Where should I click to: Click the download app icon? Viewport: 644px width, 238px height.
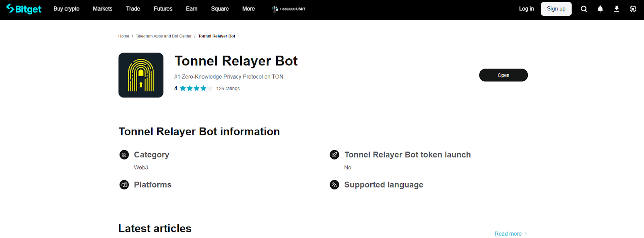[x=616, y=9]
